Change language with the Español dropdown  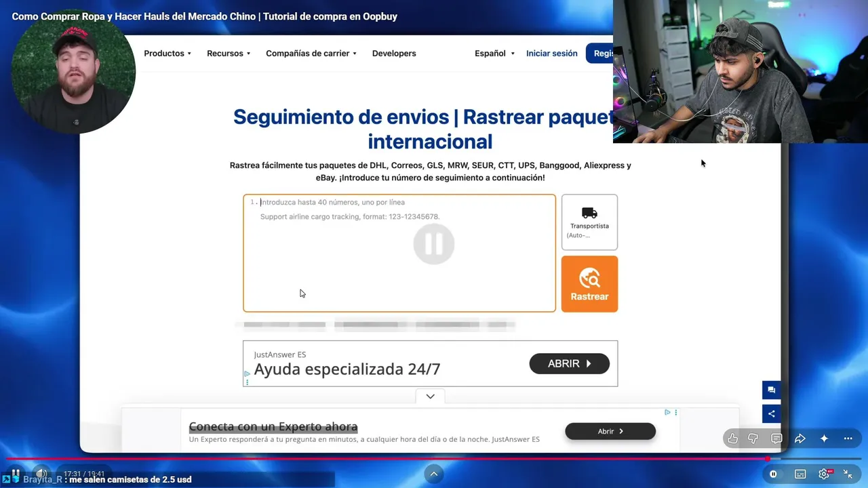(494, 54)
